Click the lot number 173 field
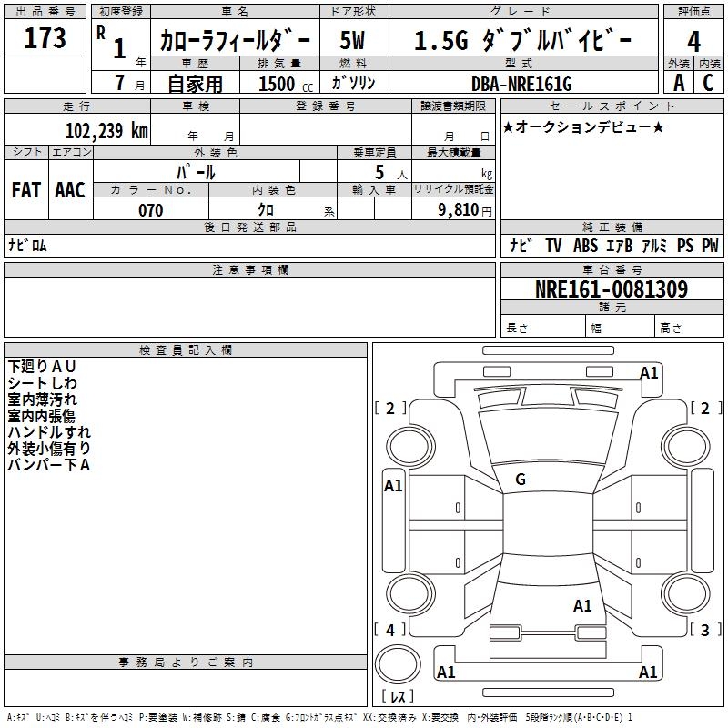Viewport: 728px width, 728px height. pyautogui.click(x=45, y=38)
